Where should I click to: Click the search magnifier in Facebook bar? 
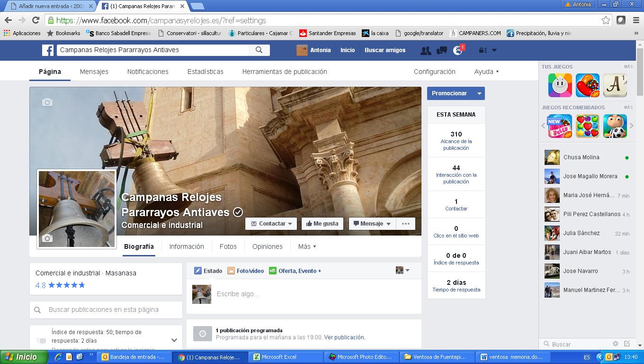(x=259, y=50)
